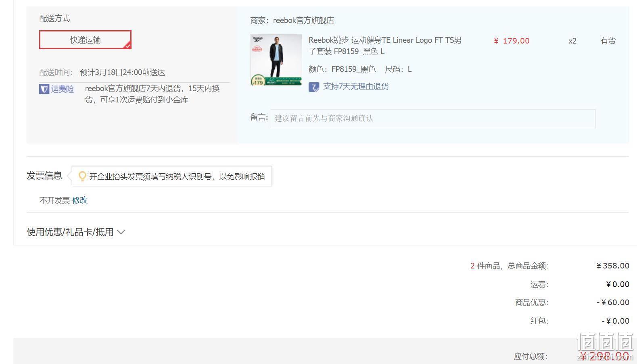Click the 发票信息 section heading

click(x=44, y=176)
